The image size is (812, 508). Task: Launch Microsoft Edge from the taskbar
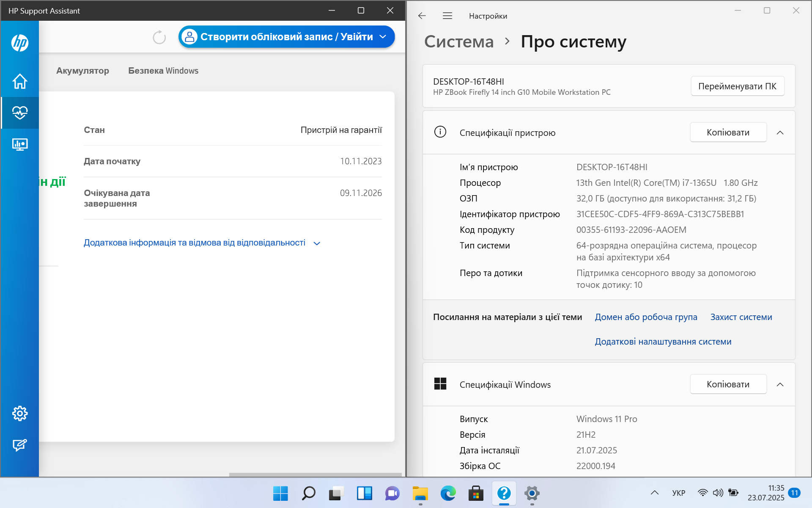(448, 493)
